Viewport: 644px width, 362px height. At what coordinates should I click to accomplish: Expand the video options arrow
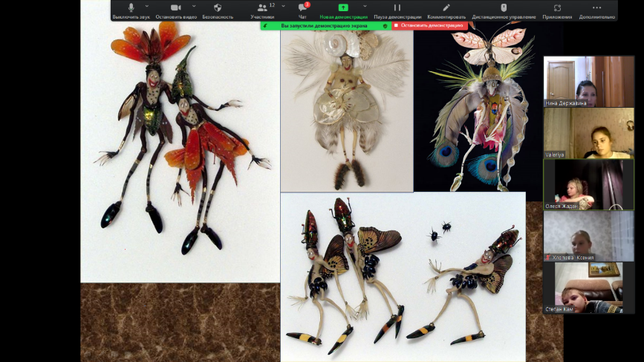(194, 6)
